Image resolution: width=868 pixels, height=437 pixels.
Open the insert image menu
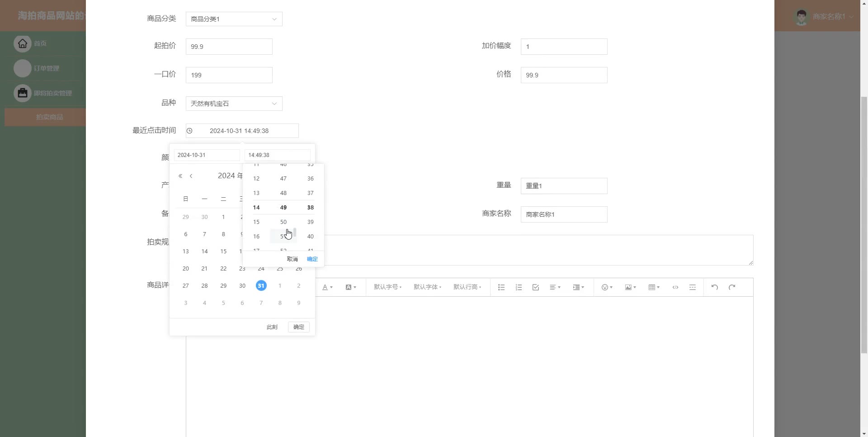[630, 287]
